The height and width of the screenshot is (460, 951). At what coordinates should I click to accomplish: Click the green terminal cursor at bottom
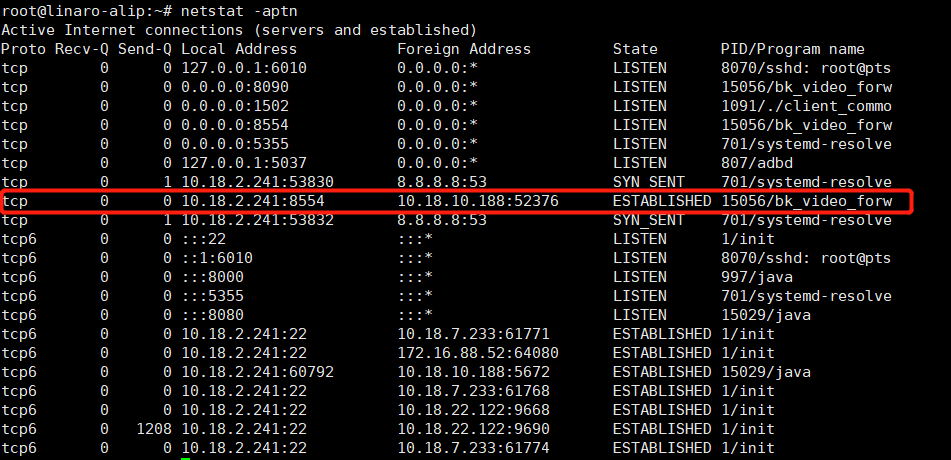186,458
